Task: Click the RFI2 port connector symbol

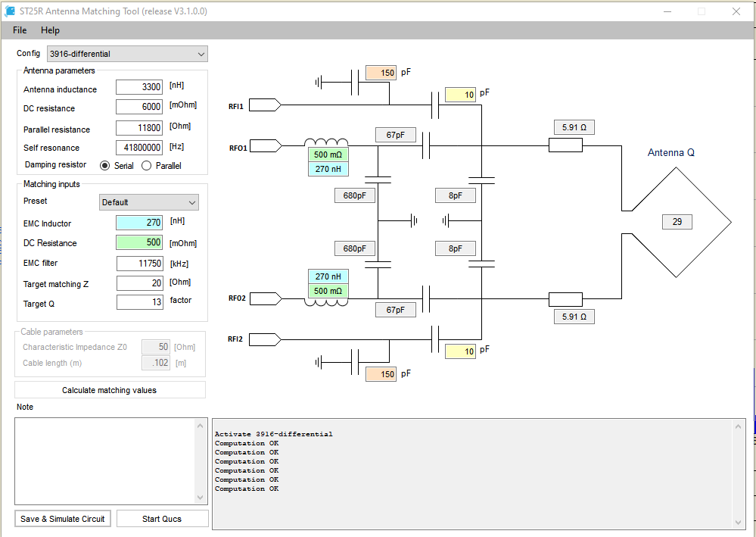Action: [x=265, y=339]
